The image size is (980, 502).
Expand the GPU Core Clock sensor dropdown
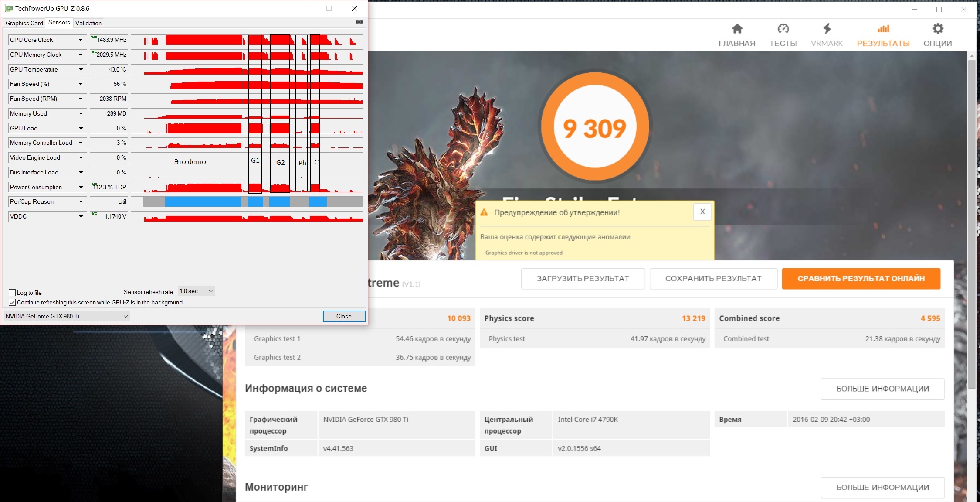coord(81,40)
